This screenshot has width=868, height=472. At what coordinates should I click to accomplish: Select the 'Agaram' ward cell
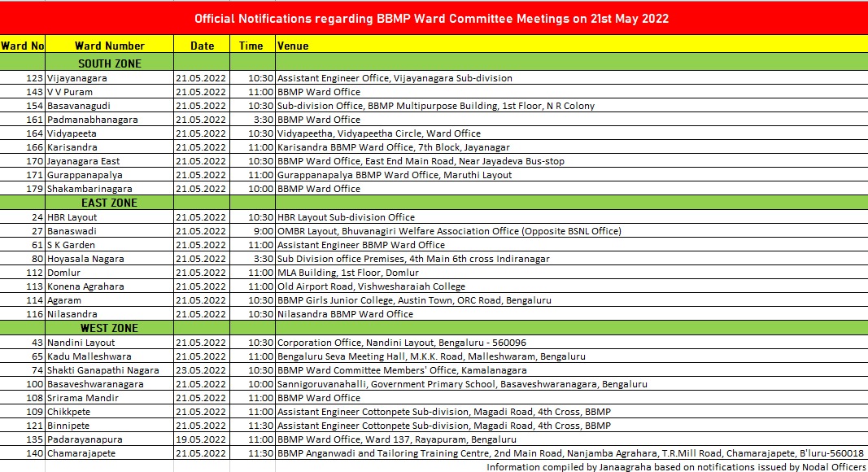(110, 300)
